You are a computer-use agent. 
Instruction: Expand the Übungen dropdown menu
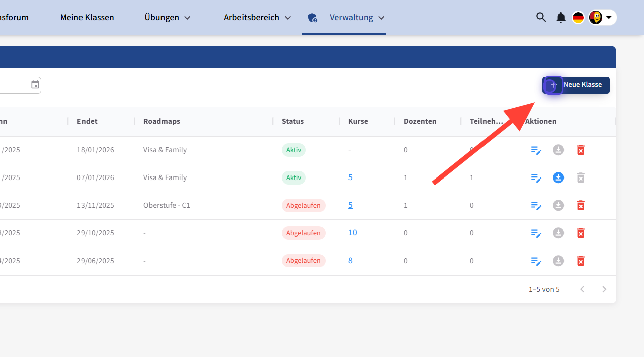click(168, 18)
